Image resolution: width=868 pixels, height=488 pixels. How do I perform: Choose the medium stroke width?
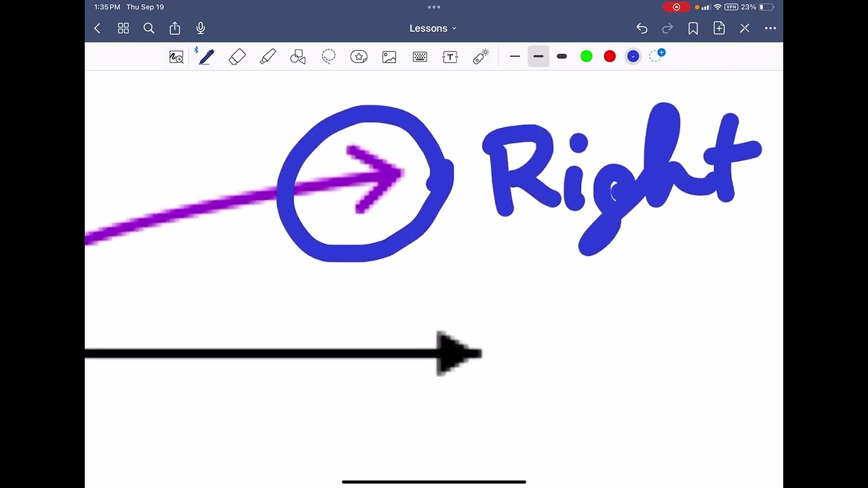[538, 56]
